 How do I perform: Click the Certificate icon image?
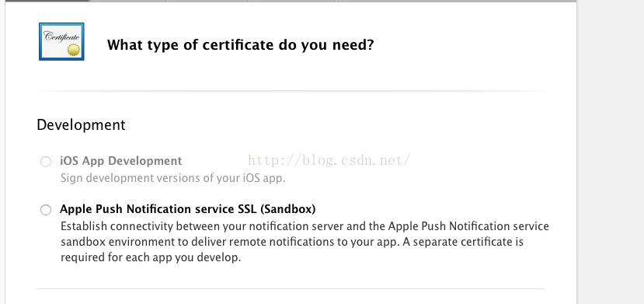pyautogui.click(x=61, y=41)
